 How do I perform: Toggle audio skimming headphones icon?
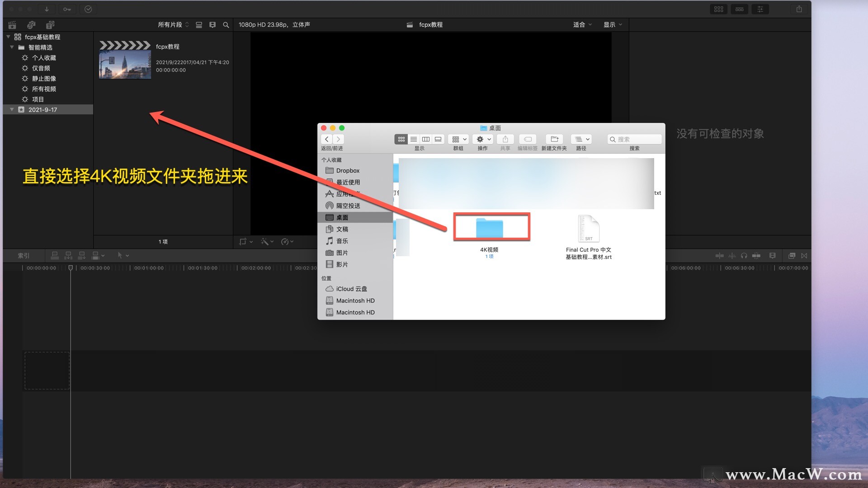click(x=744, y=256)
